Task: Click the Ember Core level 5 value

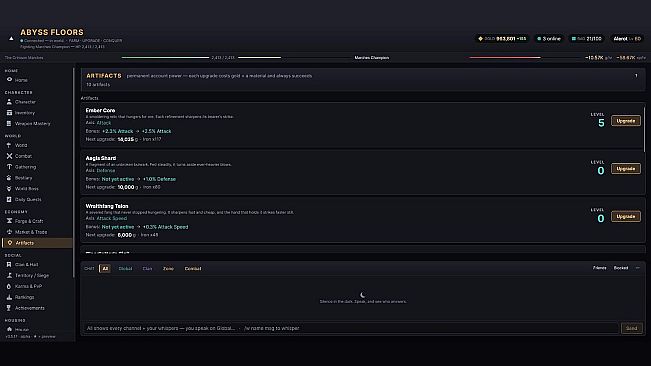Action: 601,123
